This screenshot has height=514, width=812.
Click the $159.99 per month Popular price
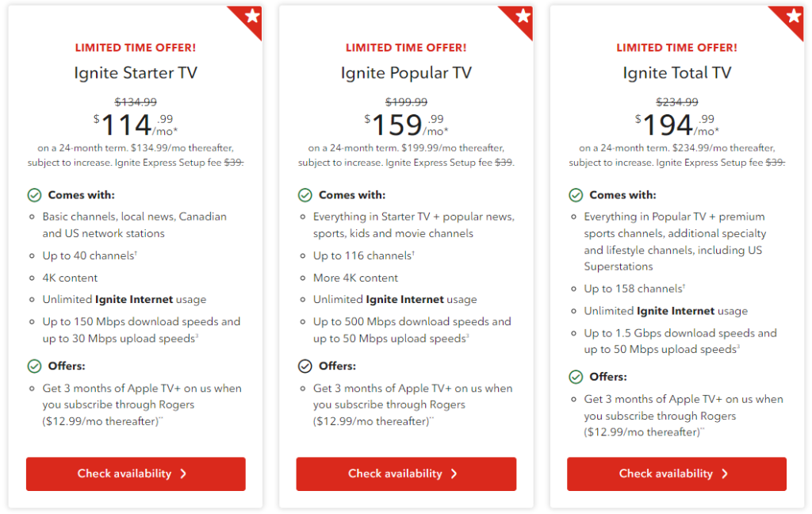pyautogui.click(x=406, y=125)
